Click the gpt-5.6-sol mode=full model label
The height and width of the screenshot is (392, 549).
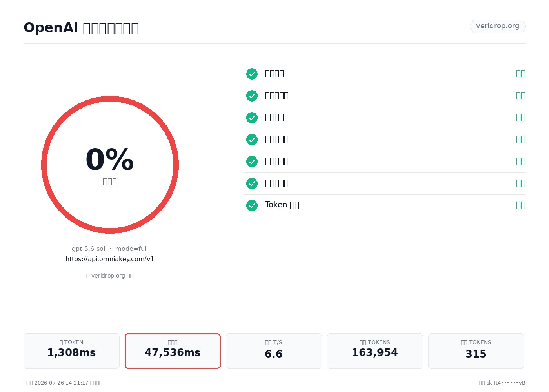tap(110, 249)
